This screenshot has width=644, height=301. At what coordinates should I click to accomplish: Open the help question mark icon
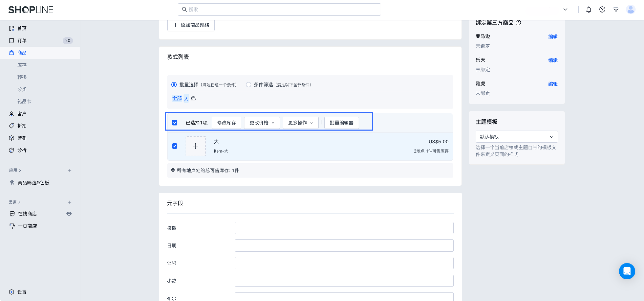point(602,10)
